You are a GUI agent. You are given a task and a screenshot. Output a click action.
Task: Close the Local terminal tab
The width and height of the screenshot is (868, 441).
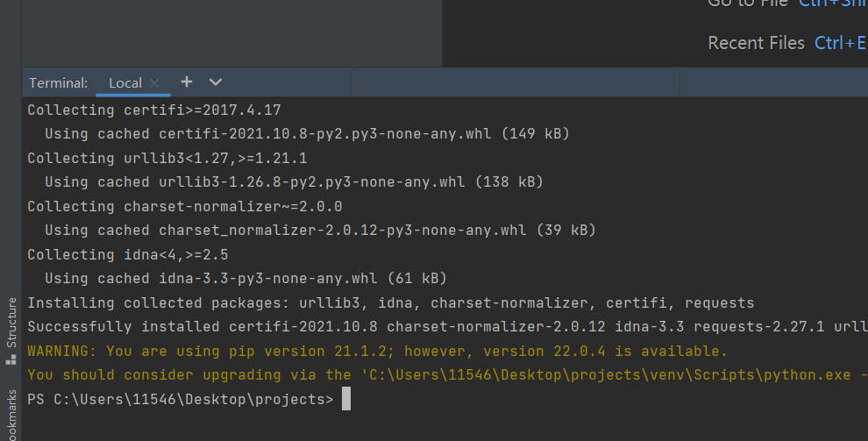click(154, 83)
